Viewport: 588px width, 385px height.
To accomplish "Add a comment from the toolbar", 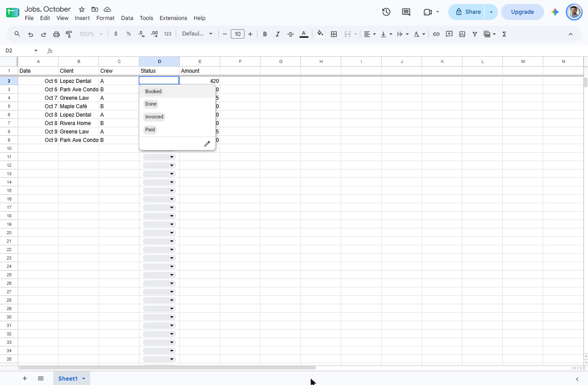I will coord(449,34).
